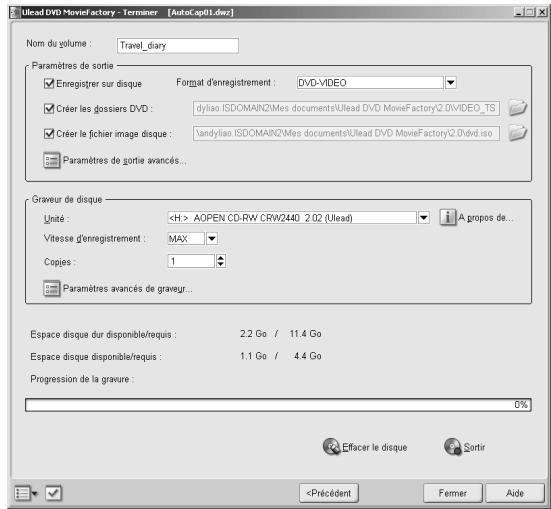The image size is (551, 509).
Task: Open the settings list icon at bottom left
Action: point(22,493)
